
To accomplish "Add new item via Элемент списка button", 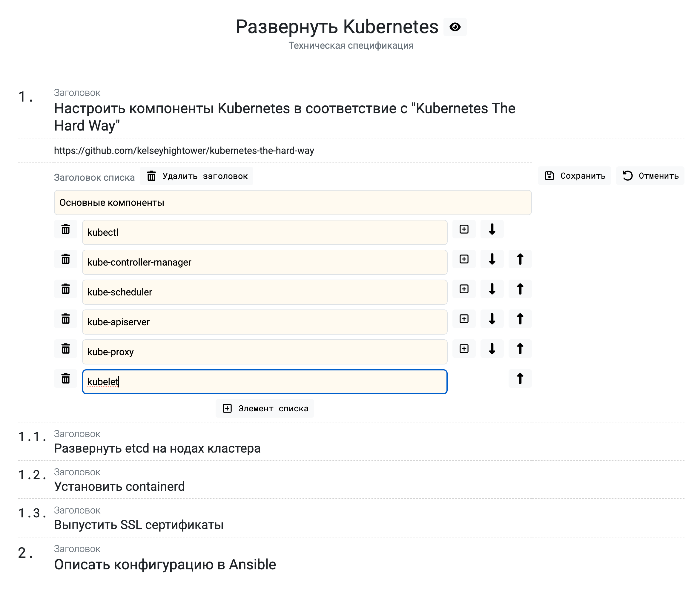I will (265, 408).
